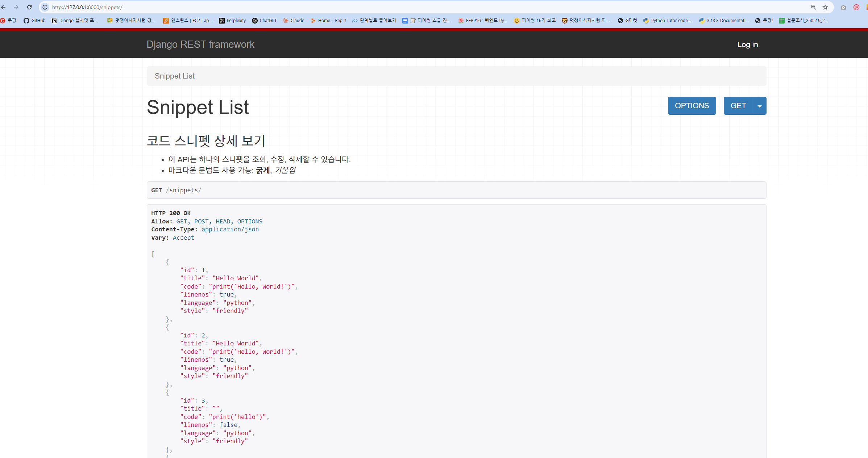Open the Python Tutor code bookmark
The height and width of the screenshot is (458, 868).
click(x=667, y=21)
